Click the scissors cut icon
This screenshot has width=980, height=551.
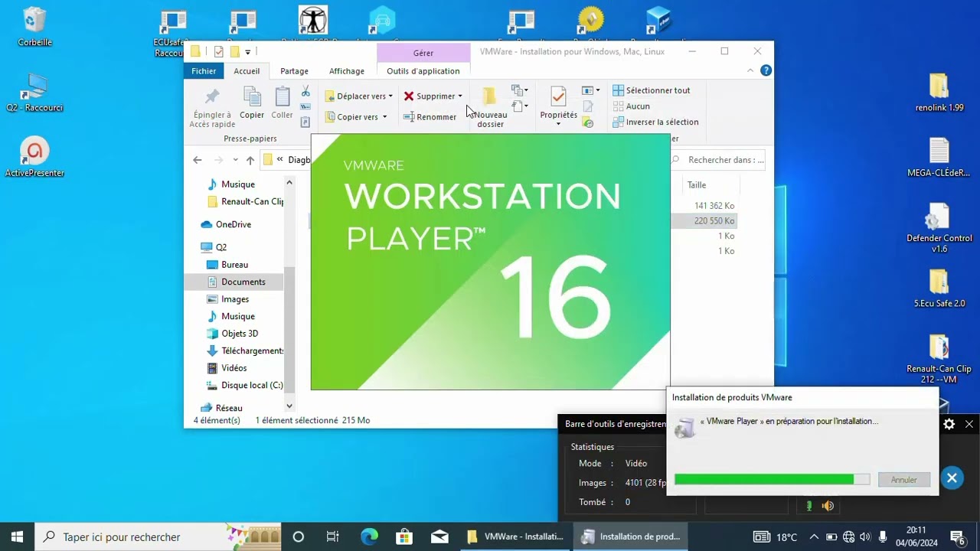click(x=305, y=92)
